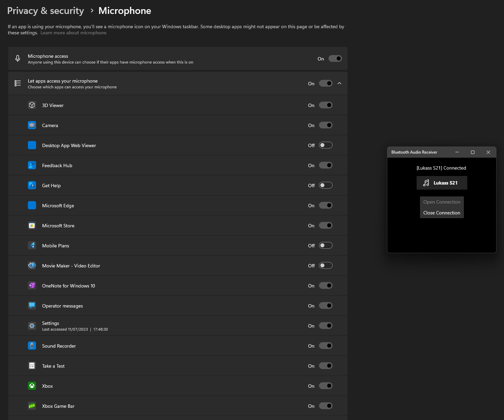Click the Microphone breadcrumb heading
Image resolution: width=504 pixels, height=420 pixels.
[x=125, y=11]
